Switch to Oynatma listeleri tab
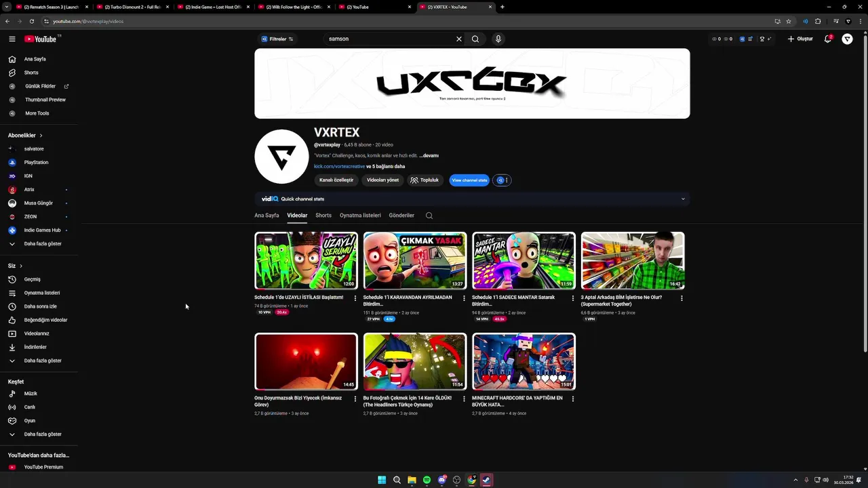868x488 pixels. click(360, 216)
